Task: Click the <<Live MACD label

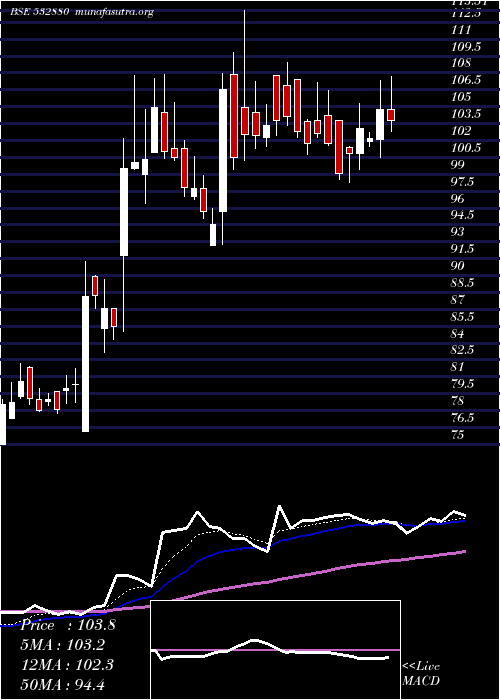Action: pos(421,674)
